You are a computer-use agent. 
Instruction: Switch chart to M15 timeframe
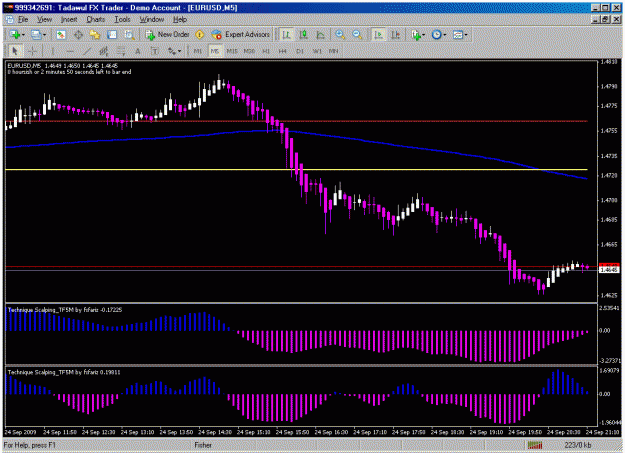(232, 51)
